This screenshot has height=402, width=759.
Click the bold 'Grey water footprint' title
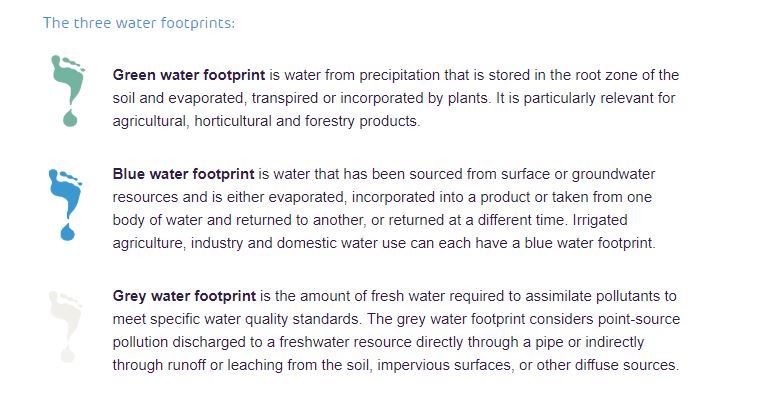184,296
